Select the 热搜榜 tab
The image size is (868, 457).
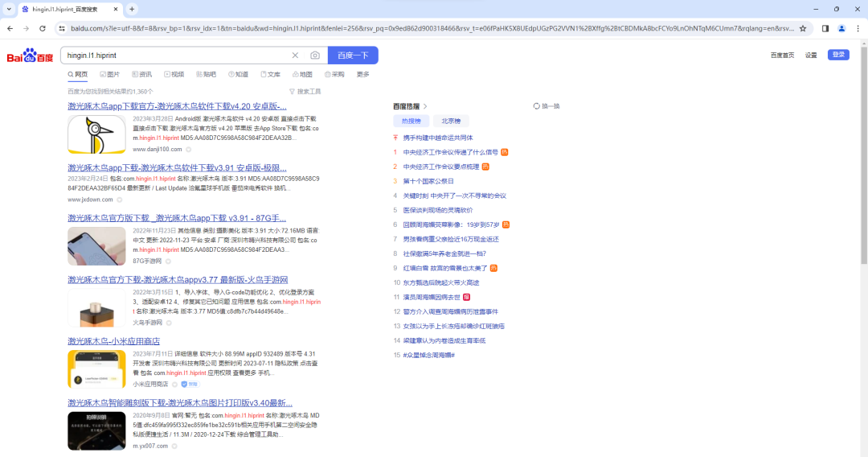coord(411,121)
